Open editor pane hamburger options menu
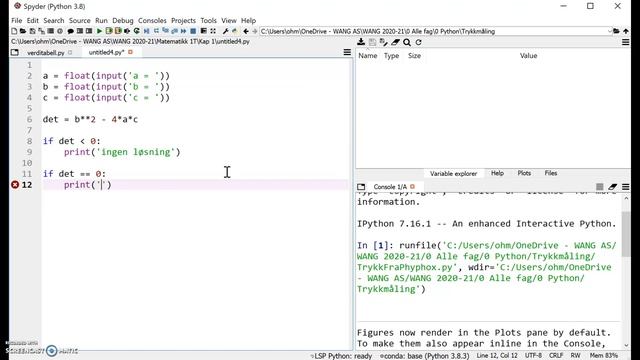This screenshot has width=640, height=360. pos(347,52)
